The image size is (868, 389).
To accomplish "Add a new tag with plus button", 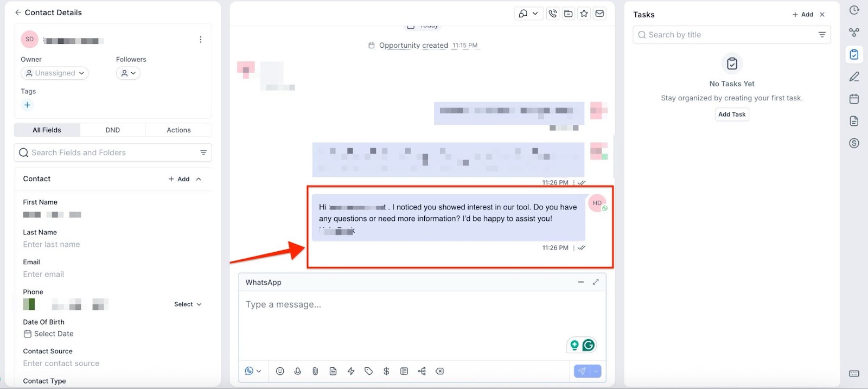I will [27, 105].
